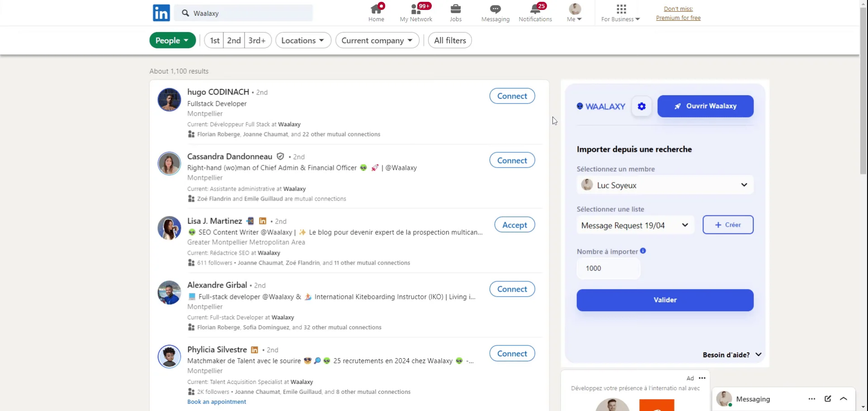868x411 pixels.
Task: Open hugo CODINACH profile name link
Action: point(218,92)
